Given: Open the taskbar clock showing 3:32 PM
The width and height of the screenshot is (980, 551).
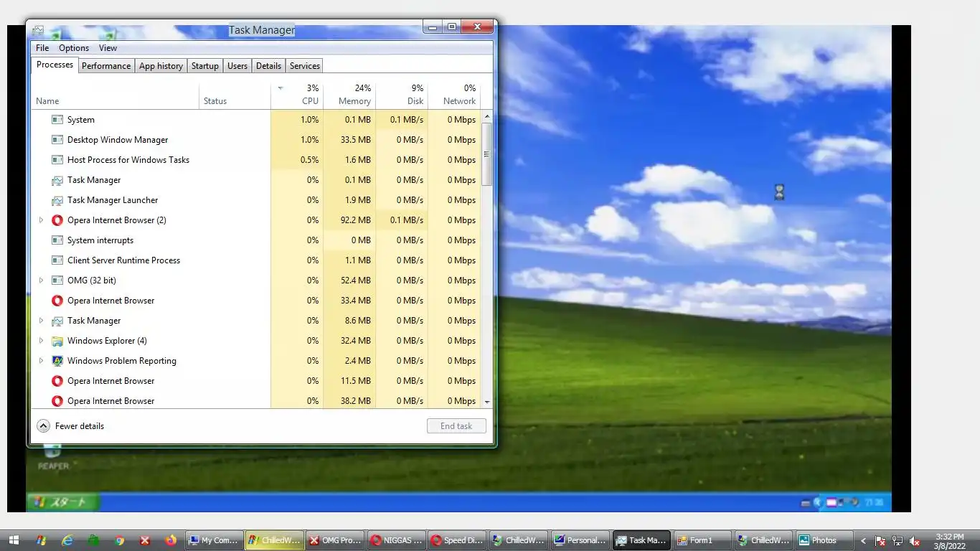Looking at the screenshot, I should click(x=949, y=541).
